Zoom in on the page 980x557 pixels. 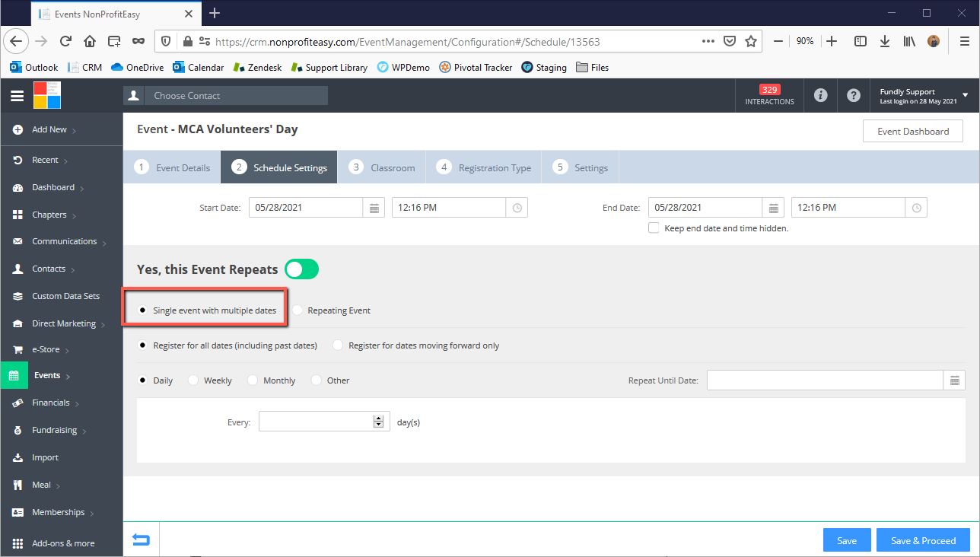pyautogui.click(x=832, y=41)
